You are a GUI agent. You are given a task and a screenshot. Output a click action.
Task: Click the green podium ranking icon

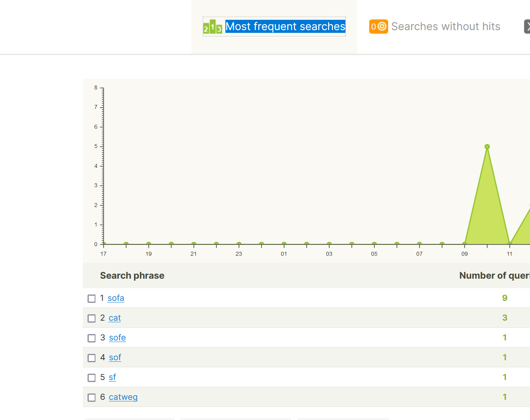[212, 27]
